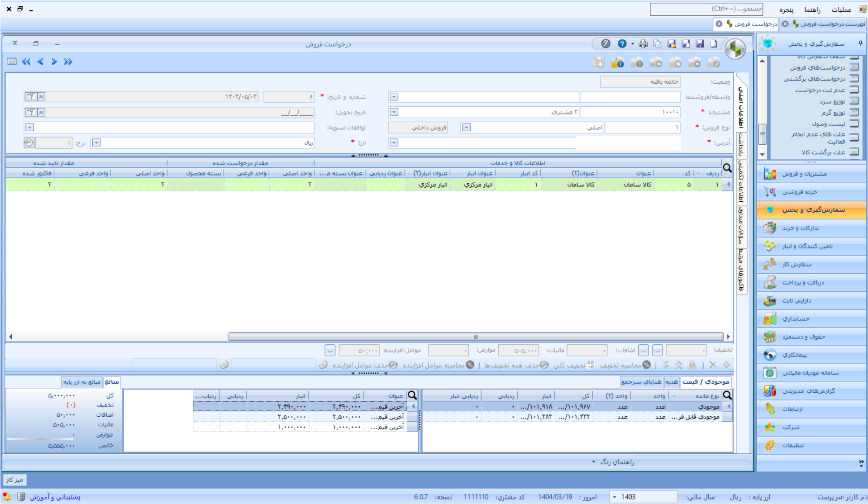Open the blue Help question-mark icon
Viewport: 868px width, 504px height.
(622, 44)
